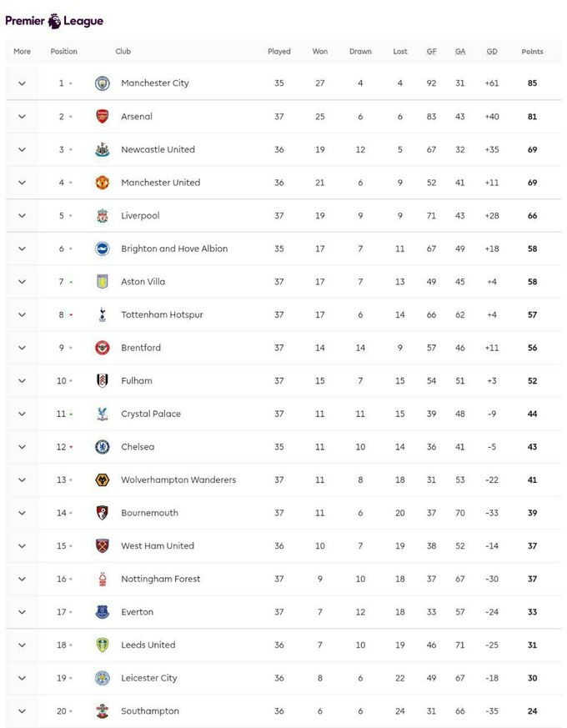The image size is (567, 728).
Task: Click the Leicester City club crest
Action: pyautogui.click(x=102, y=678)
